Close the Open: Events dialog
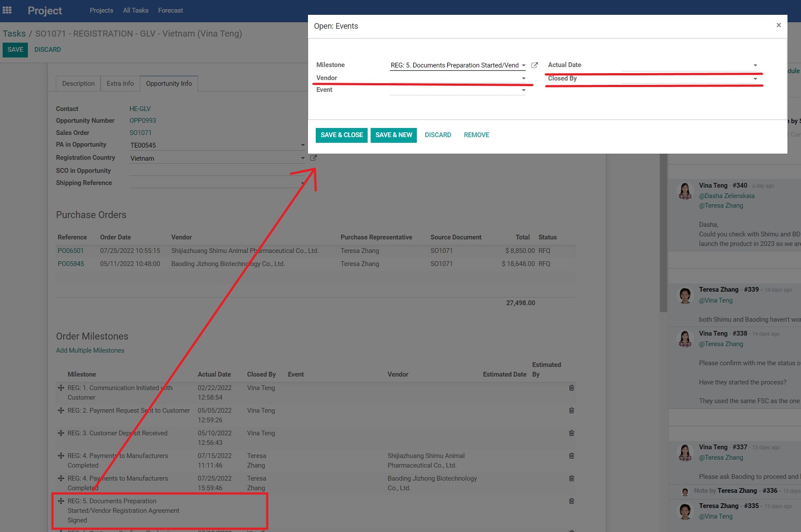Image resolution: width=801 pixels, height=532 pixels. click(x=778, y=25)
